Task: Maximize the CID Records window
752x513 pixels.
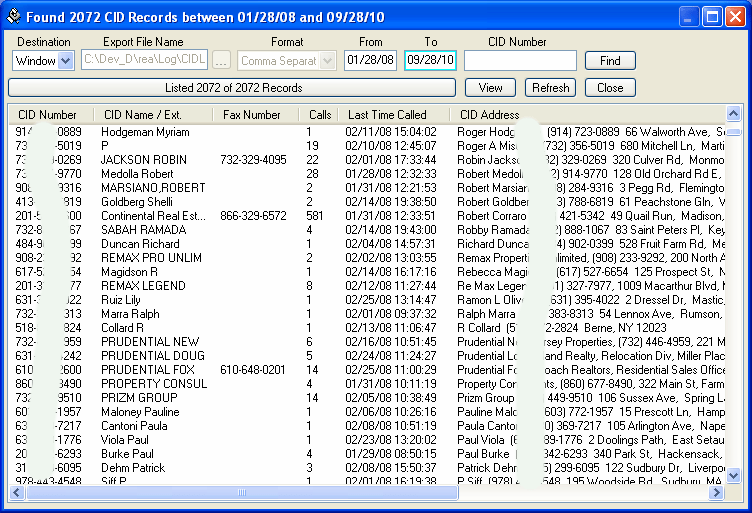Action: point(712,17)
